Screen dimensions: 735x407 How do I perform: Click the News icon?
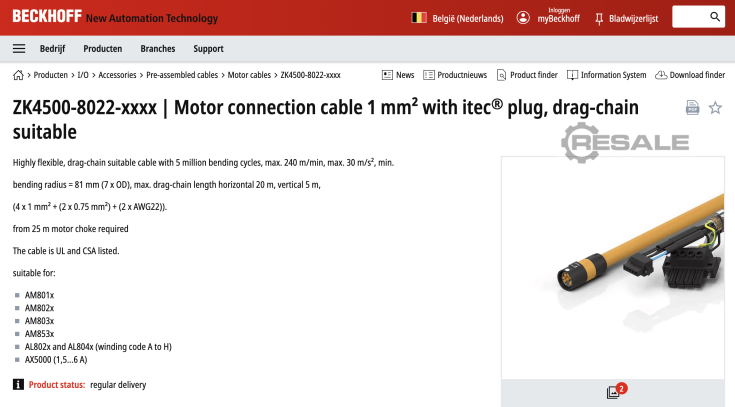click(x=387, y=75)
